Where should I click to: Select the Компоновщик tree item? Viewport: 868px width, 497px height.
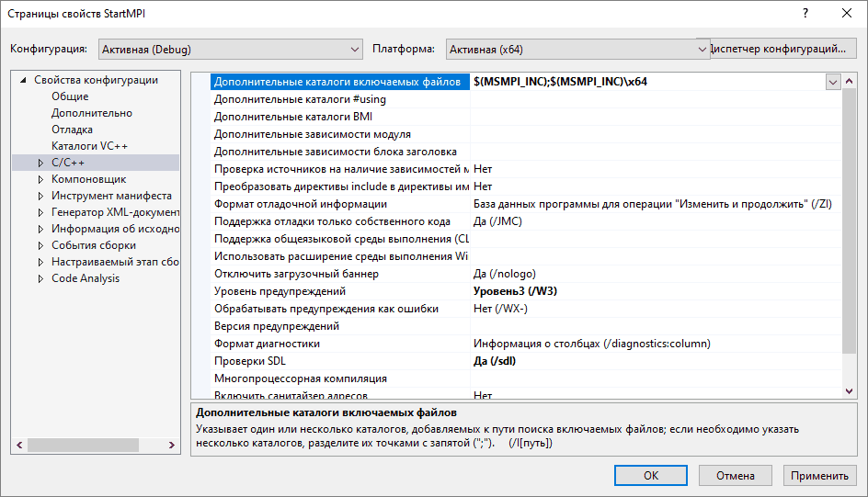(x=88, y=179)
